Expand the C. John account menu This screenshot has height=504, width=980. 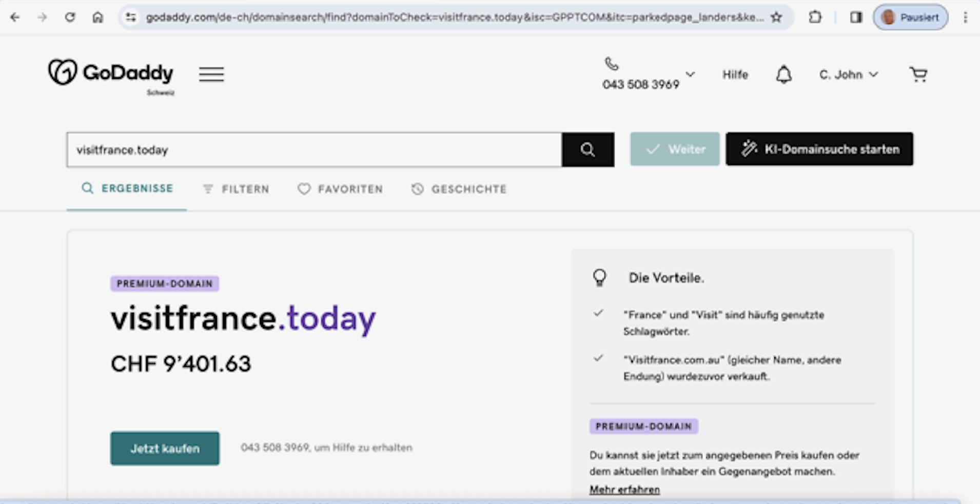[x=849, y=75]
